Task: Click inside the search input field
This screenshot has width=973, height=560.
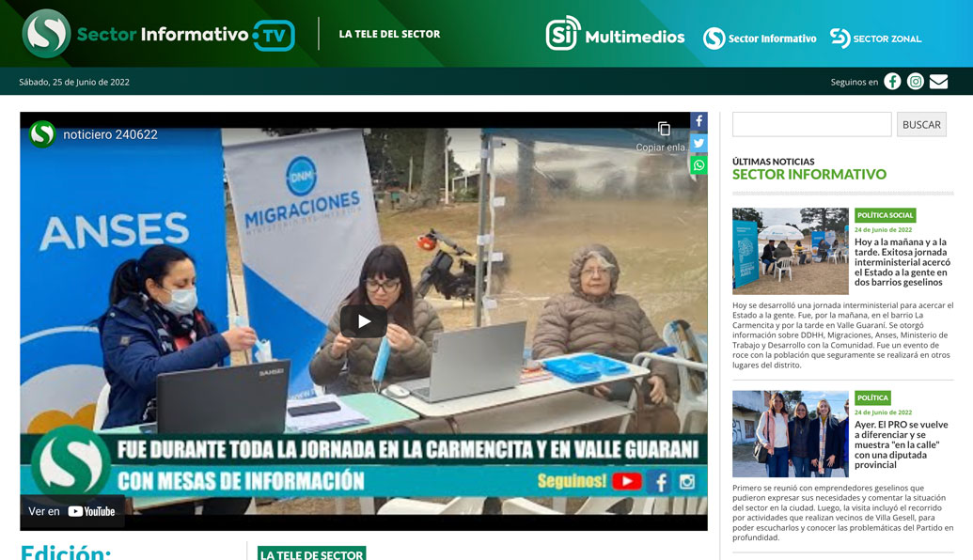Action: (x=810, y=124)
